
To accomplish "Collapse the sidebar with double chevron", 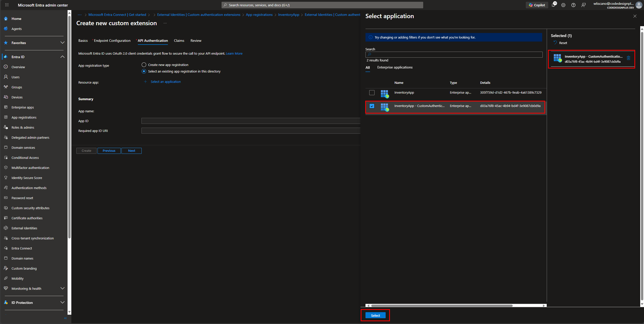I will click(x=65, y=318).
